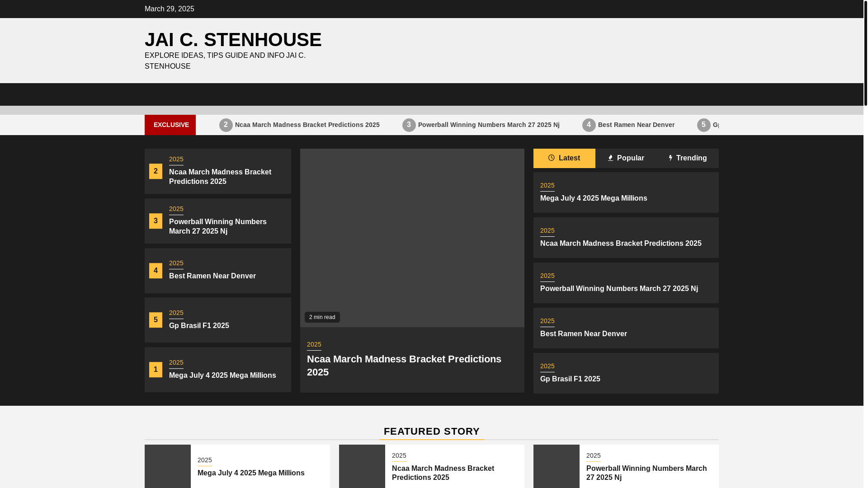Image resolution: width=868 pixels, height=488 pixels.
Task: Open 2025 category above Featured Story Powerball entry
Action: (x=594, y=456)
